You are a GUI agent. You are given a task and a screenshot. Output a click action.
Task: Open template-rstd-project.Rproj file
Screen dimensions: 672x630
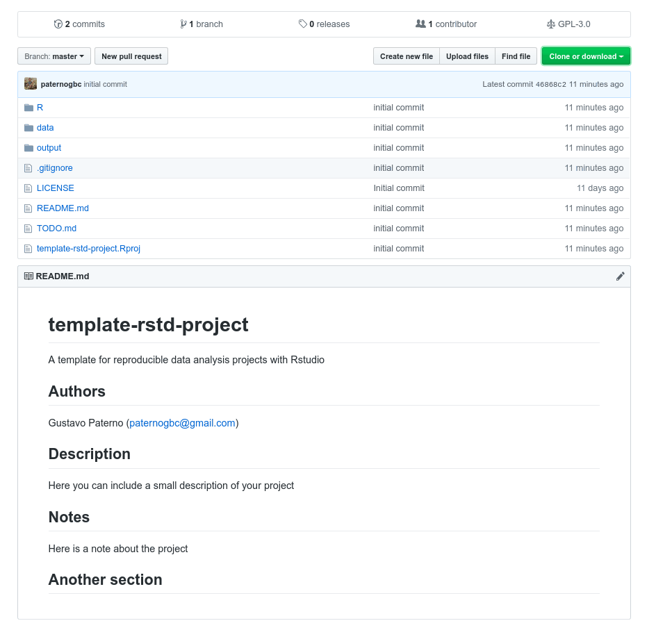click(88, 249)
